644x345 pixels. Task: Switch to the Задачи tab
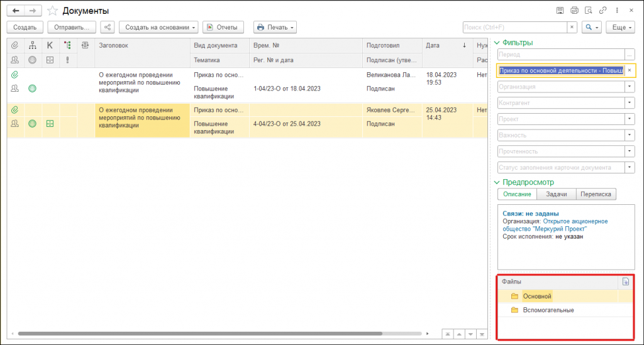click(x=556, y=194)
